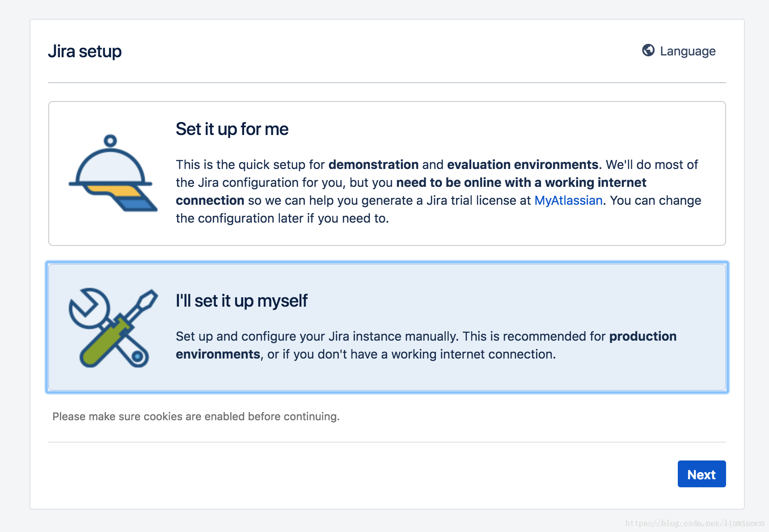Click the cookies reminder notice text
Image resolution: width=769 pixels, height=532 pixels.
pos(196,417)
